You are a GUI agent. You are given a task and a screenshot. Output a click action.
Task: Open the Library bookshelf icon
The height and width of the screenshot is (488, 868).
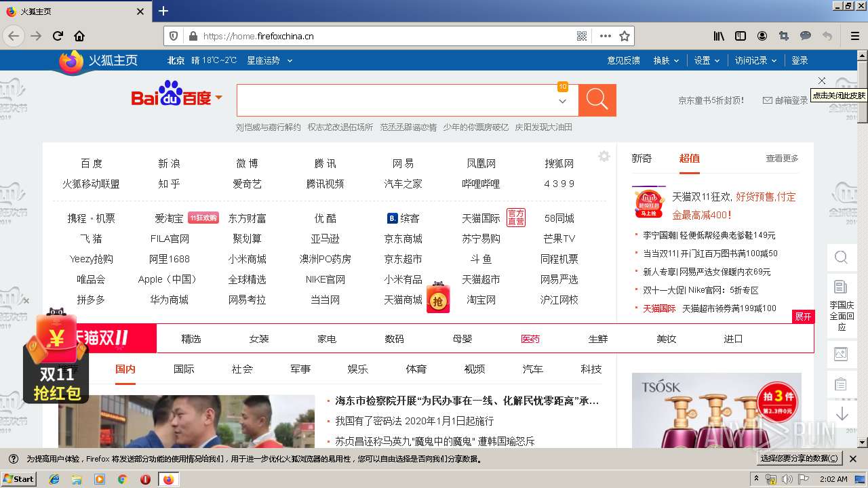pyautogui.click(x=719, y=36)
